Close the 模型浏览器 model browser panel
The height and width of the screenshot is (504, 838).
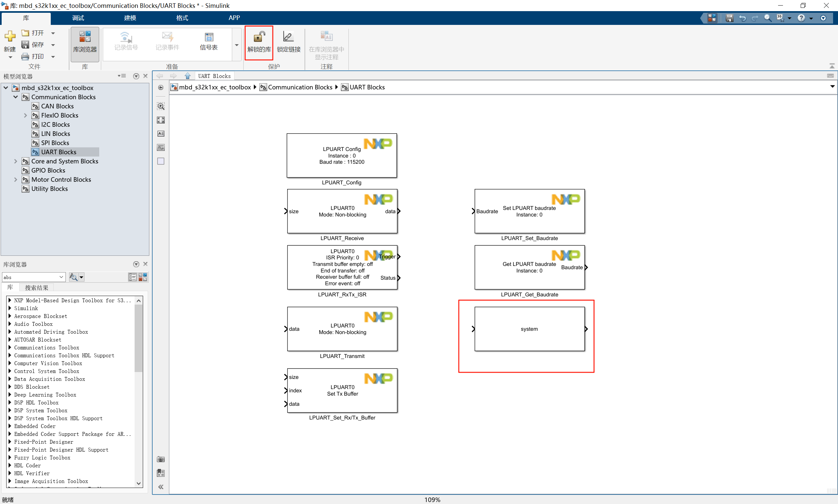pos(145,76)
